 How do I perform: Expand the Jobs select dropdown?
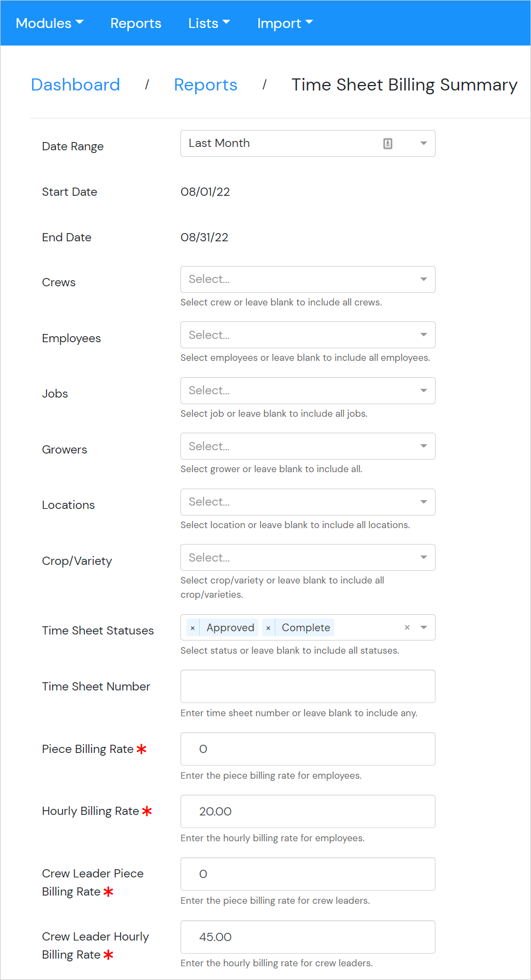pyautogui.click(x=423, y=390)
